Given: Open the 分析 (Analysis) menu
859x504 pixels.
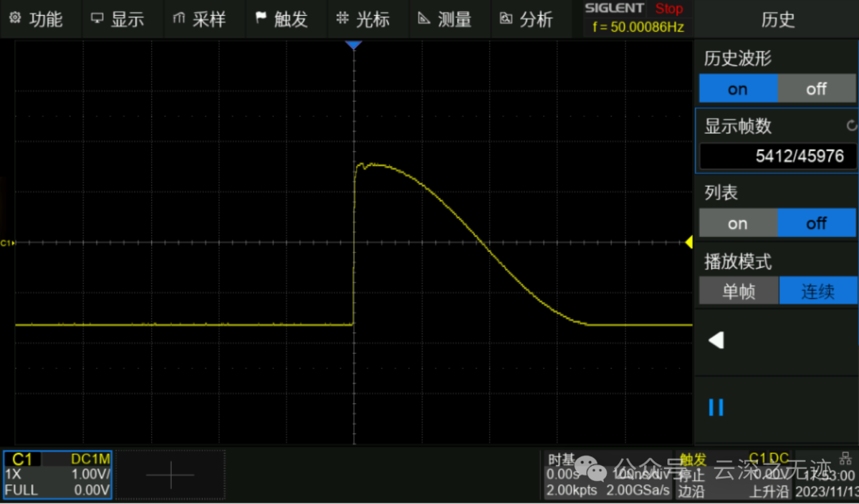Looking at the screenshot, I should point(531,19).
